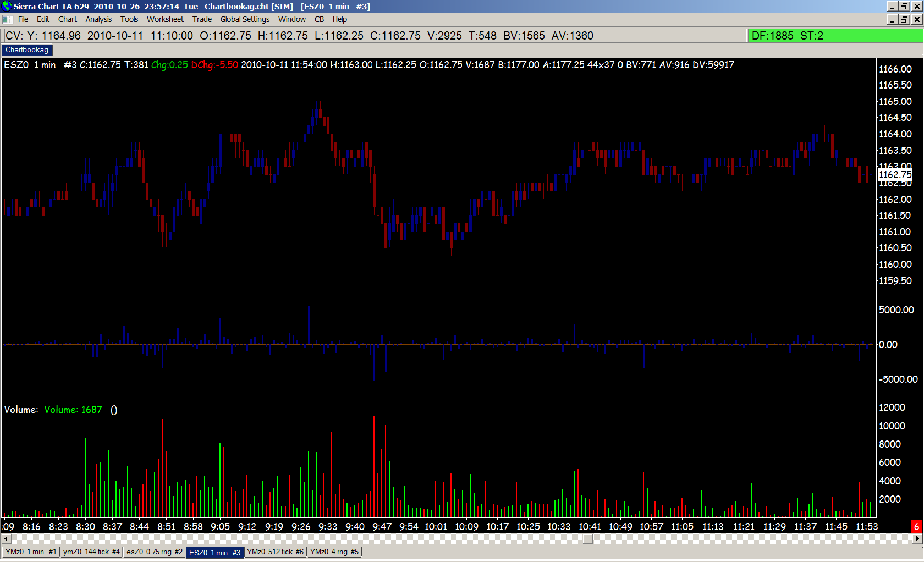Screen dimensions: 924x562
Task: Click the red 6 indicator box
Action: coord(917,527)
